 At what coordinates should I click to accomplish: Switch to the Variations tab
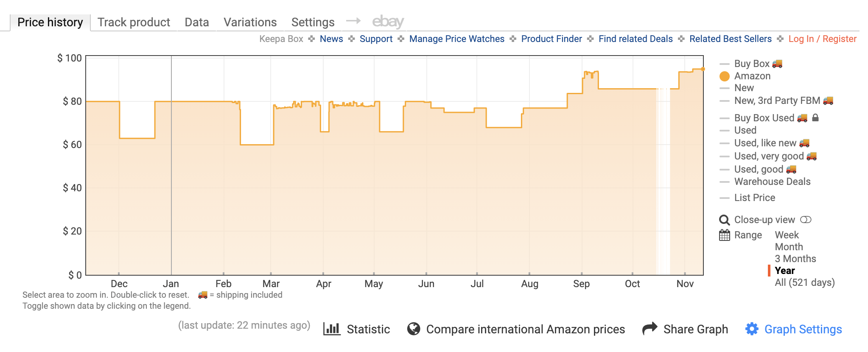pos(250,22)
